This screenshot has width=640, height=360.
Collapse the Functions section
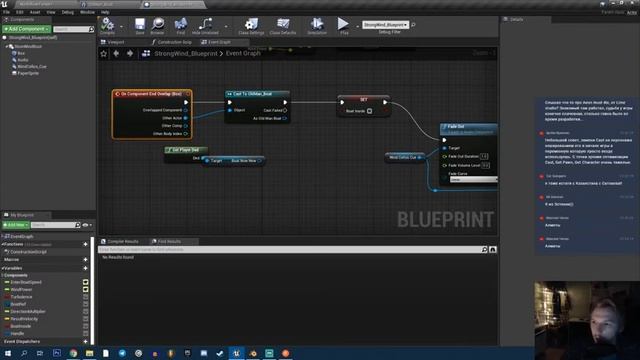pos(2,244)
